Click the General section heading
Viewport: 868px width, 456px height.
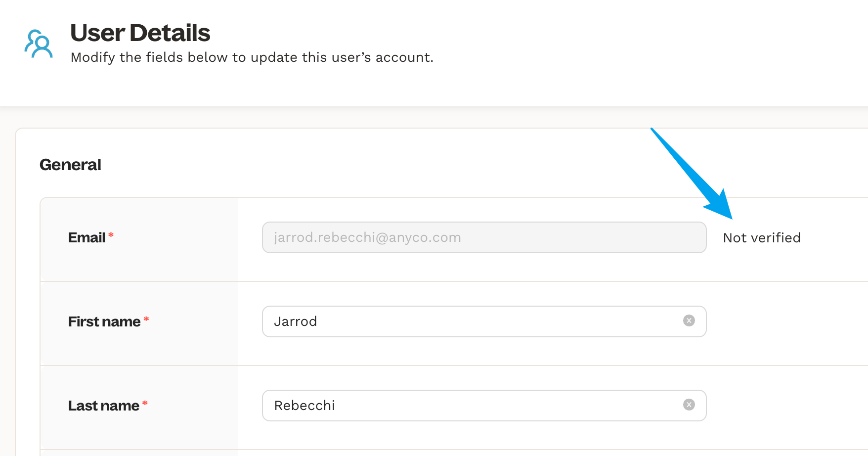pos(70,165)
